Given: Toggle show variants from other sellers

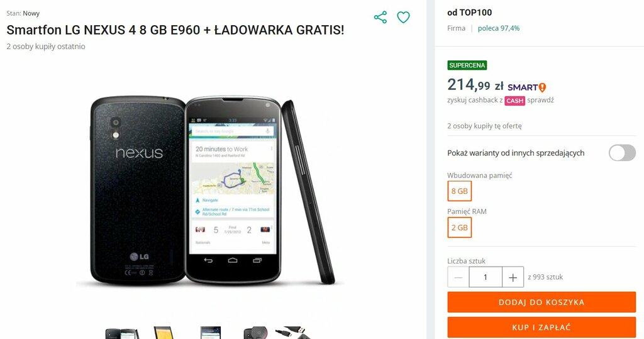Looking at the screenshot, I should point(622,153).
